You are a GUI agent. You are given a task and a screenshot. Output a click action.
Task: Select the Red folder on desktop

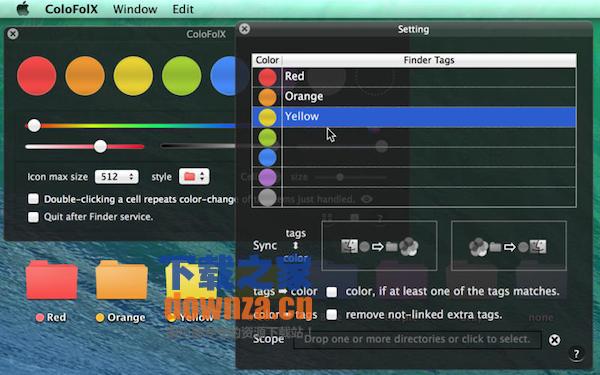pyautogui.click(x=52, y=280)
